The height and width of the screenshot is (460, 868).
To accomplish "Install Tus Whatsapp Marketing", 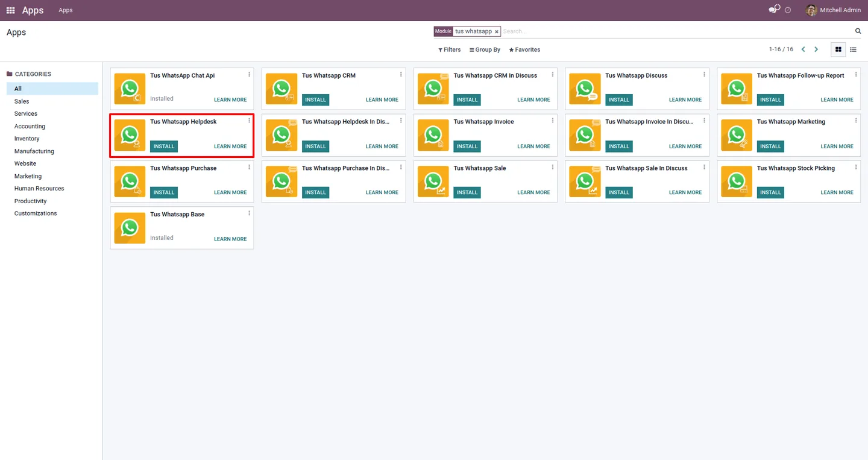I will point(770,146).
